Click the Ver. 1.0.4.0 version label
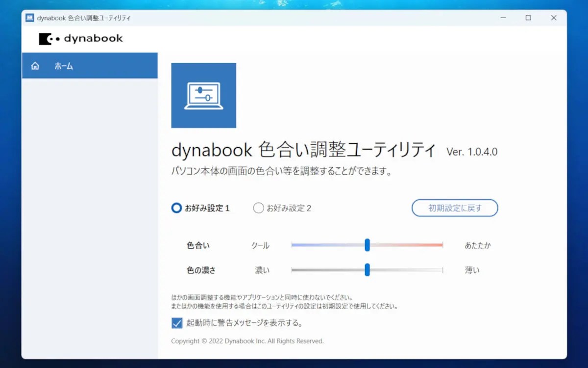The height and width of the screenshot is (368, 588). [x=472, y=152]
